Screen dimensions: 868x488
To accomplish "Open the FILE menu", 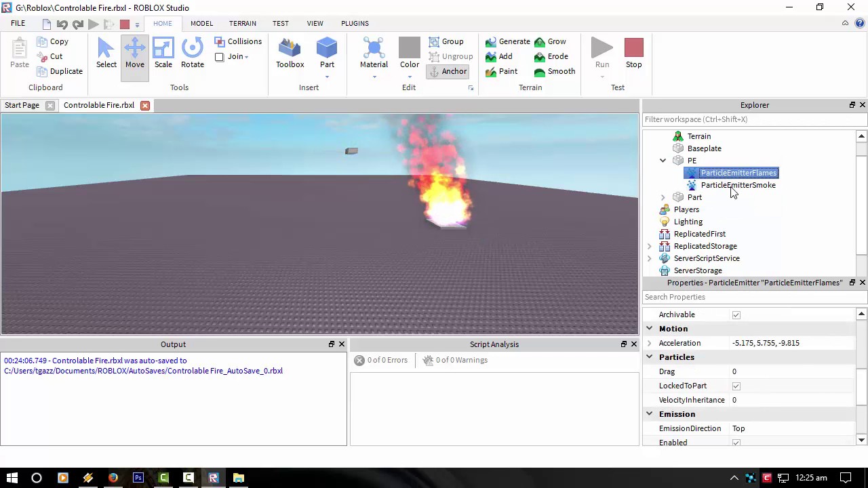I will pyautogui.click(x=18, y=23).
